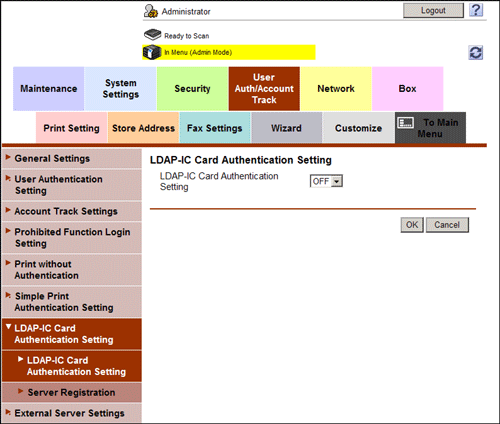The width and height of the screenshot is (500, 424).
Task: Click the Cancel button
Action: 447,225
